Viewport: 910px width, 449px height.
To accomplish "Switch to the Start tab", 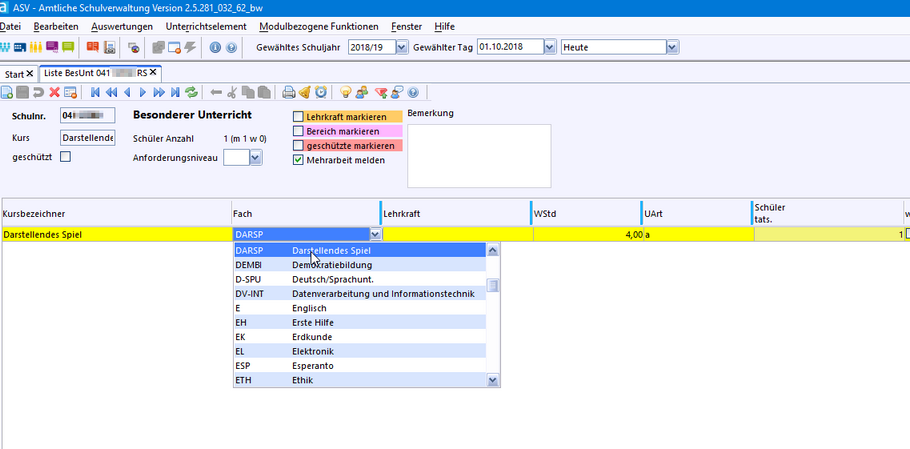I will tap(14, 73).
